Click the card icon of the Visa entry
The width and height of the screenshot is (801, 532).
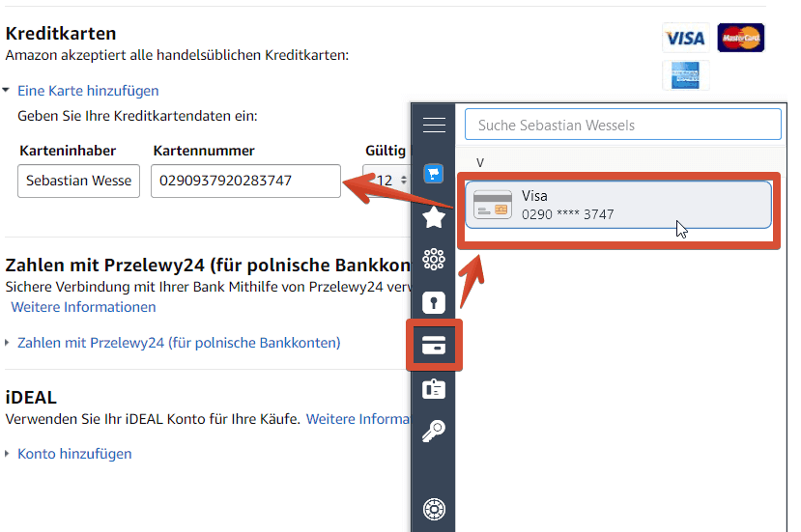click(493, 205)
